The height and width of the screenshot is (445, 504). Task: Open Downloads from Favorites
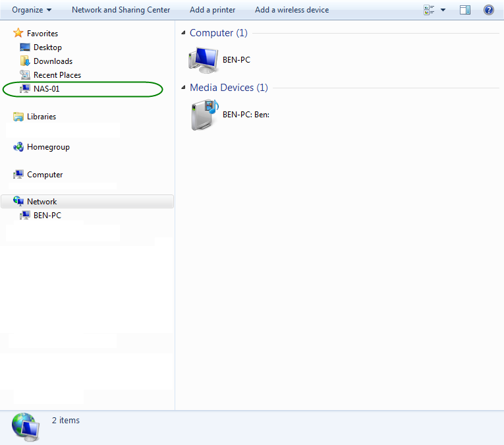pyautogui.click(x=53, y=61)
